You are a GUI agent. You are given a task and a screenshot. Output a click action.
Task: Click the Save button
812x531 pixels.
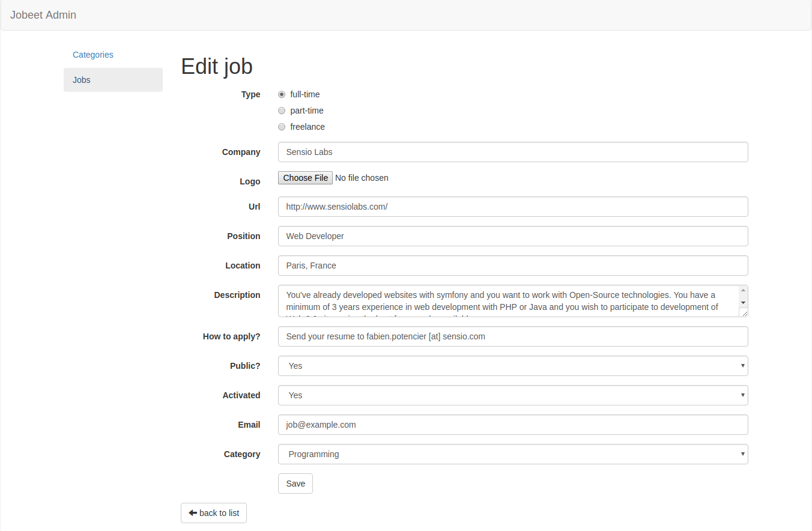(x=295, y=484)
